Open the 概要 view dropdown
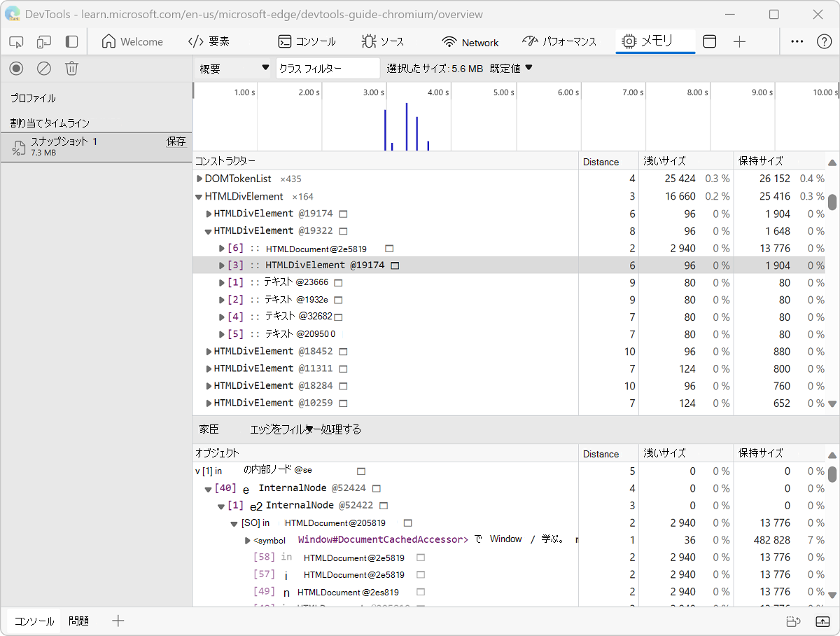The height and width of the screenshot is (636, 840). pos(234,68)
